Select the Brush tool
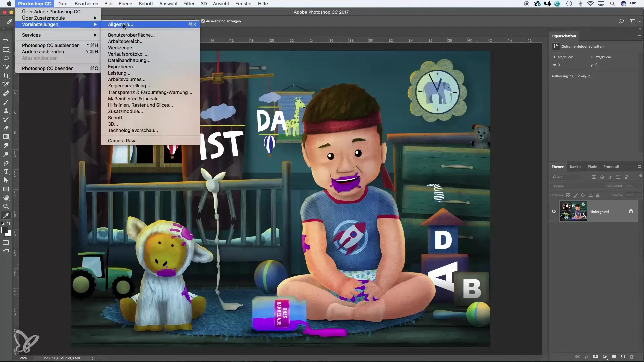Viewport: 644px width, 362px height. (x=6, y=102)
